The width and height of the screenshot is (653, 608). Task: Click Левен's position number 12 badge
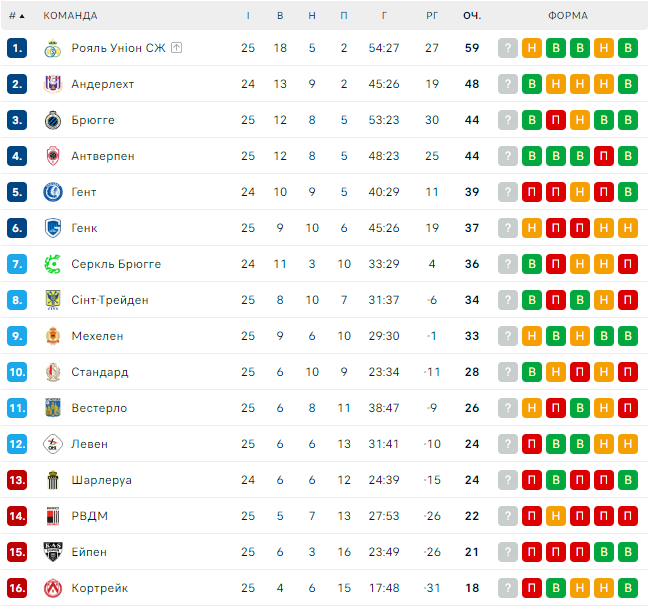(x=16, y=444)
